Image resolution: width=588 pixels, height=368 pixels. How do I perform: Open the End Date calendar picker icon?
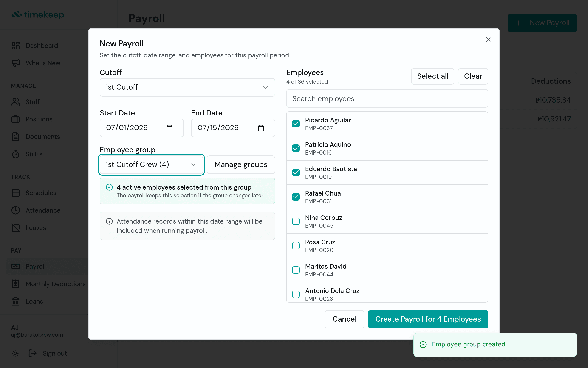[261, 128]
